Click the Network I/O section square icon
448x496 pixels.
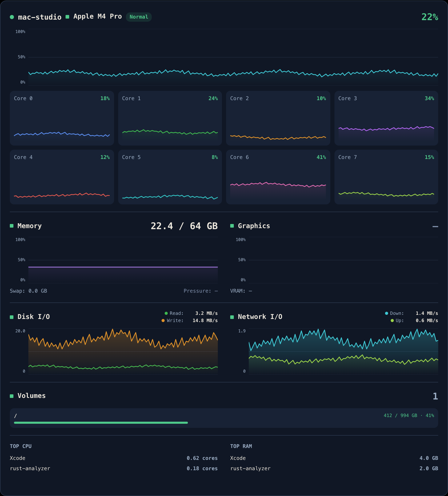(x=232, y=317)
